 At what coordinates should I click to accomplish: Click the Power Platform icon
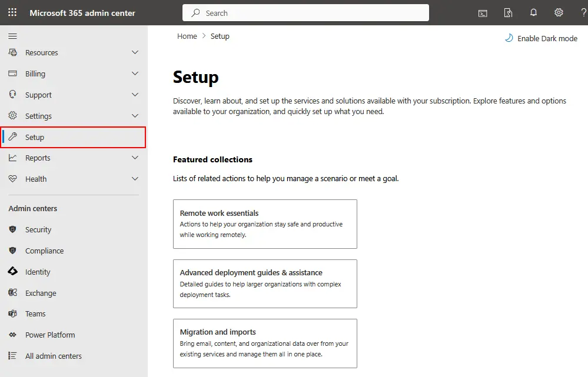(x=13, y=335)
